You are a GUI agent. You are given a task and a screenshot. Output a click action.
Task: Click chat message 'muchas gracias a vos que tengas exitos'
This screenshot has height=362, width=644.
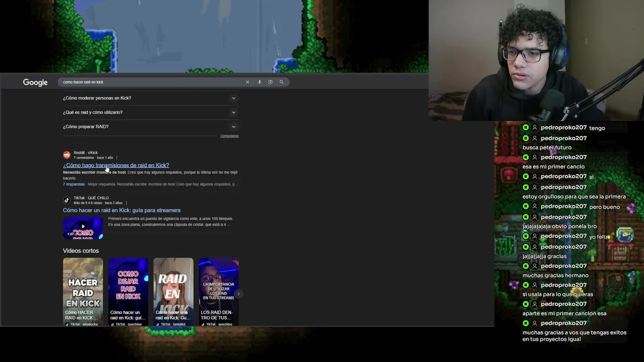pyautogui.click(x=574, y=336)
